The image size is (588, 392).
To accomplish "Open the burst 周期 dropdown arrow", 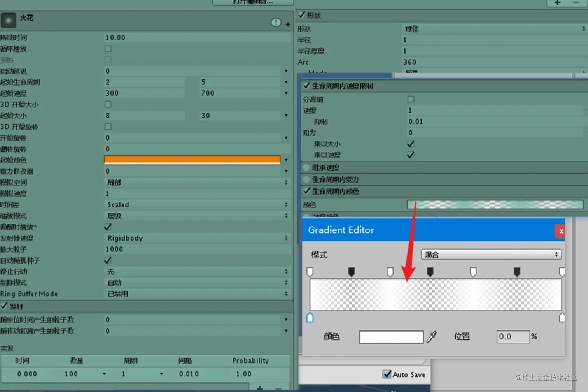I will (161, 374).
